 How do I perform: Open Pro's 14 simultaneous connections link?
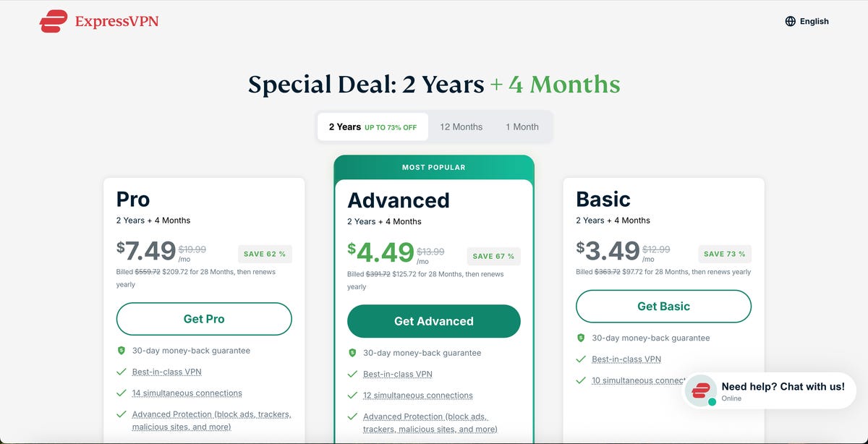click(187, 393)
